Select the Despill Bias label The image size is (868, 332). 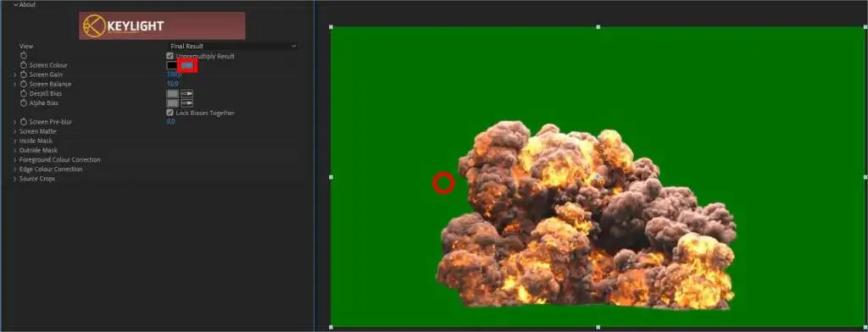[46, 93]
